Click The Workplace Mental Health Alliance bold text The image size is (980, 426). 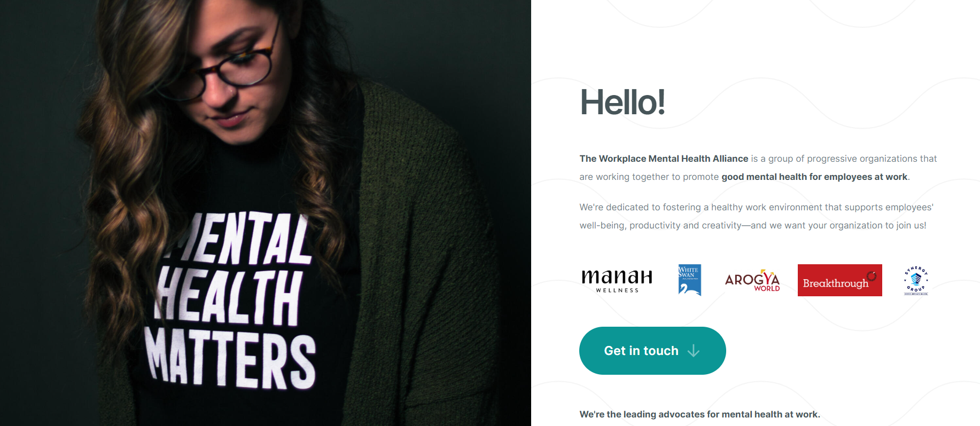(664, 159)
